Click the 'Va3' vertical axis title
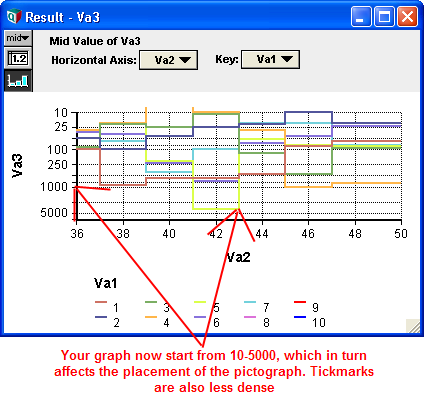 17,165
